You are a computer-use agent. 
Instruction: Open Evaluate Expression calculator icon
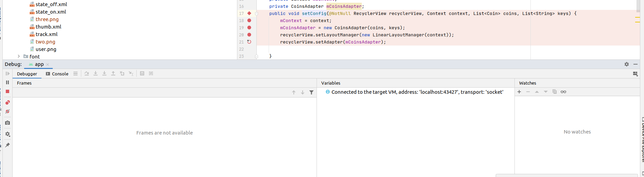142,73
